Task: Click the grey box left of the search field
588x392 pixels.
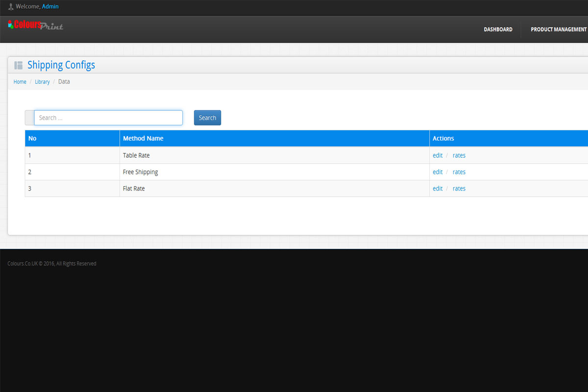Action: click(29, 118)
